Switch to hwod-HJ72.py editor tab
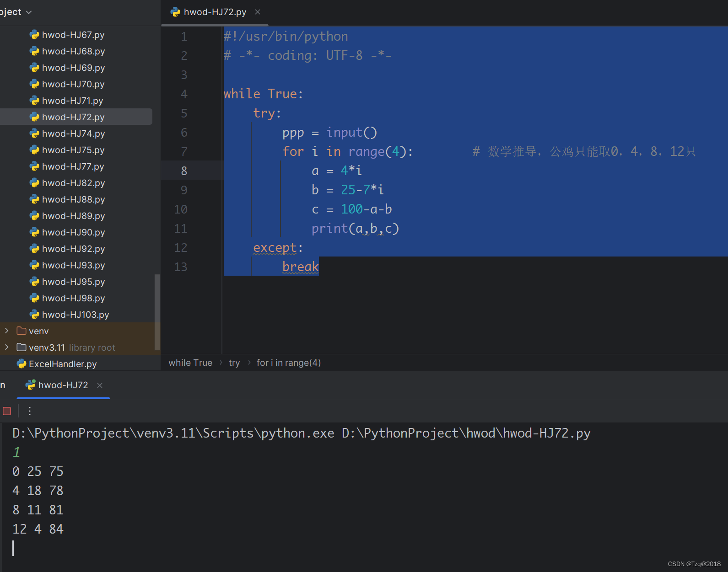Screen dimensions: 728x572 [x=215, y=12]
